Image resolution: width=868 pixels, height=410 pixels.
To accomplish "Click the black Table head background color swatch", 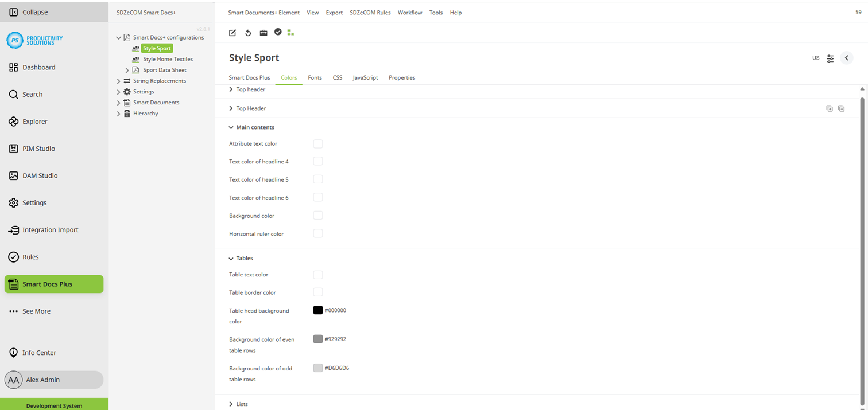I will [318, 310].
